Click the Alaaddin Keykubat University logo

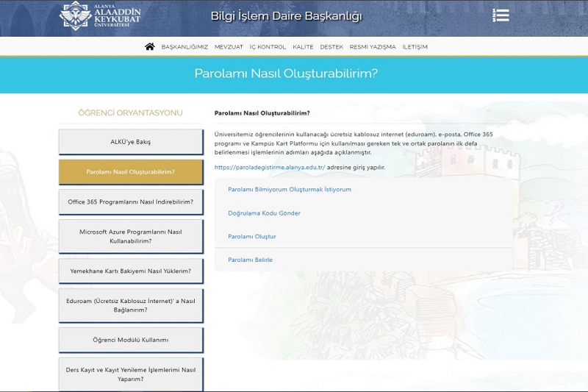coord(100,15)
